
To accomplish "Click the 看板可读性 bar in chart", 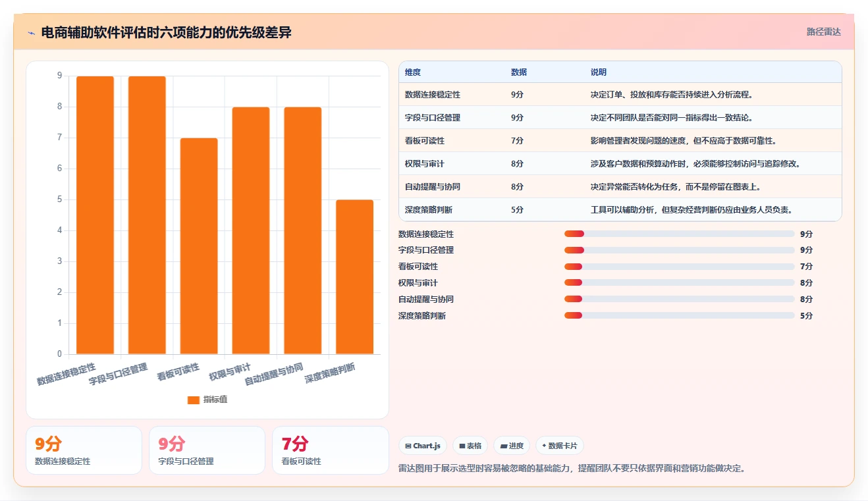I will pyautogui.click(x=199, y=246).
